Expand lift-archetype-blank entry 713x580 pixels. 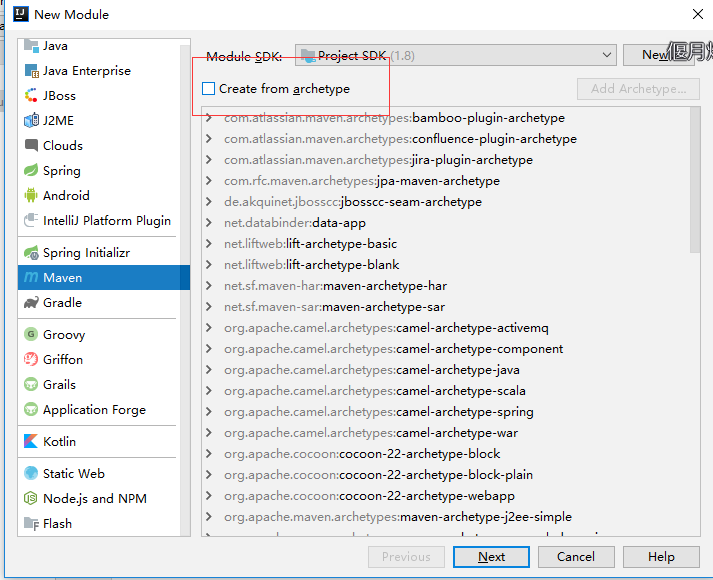coord(209,265)
